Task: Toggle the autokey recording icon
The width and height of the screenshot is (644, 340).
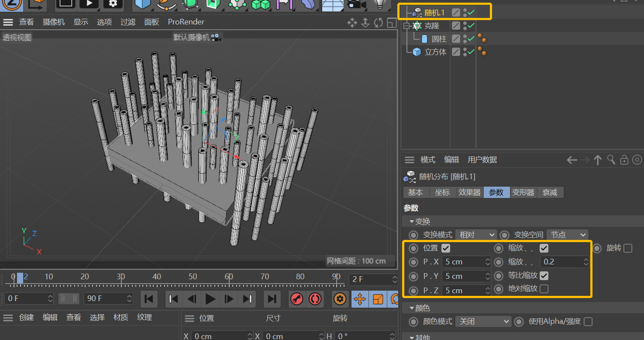Action: click(x=314, y=299)
